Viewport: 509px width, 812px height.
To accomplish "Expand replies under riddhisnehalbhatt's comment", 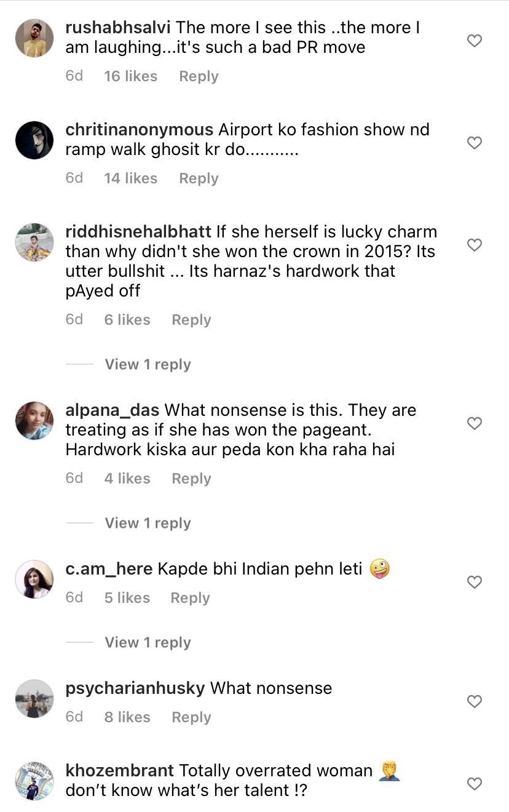I will [x=148, y=364].
